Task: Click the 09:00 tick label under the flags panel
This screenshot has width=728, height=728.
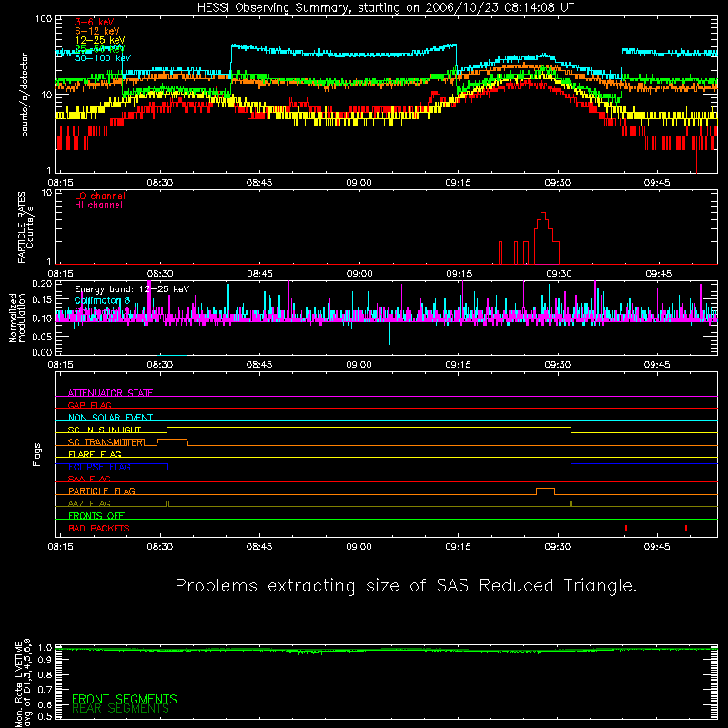Action: (x=359, y=547)
